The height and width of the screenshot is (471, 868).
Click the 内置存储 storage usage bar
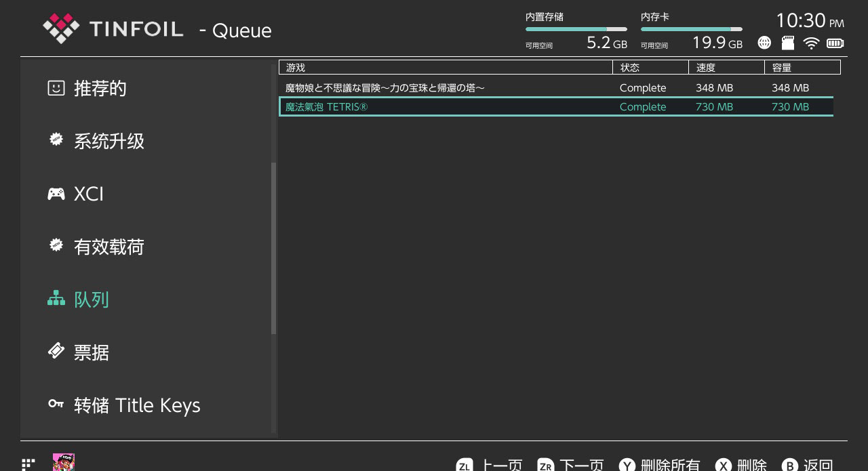[576, 29]
